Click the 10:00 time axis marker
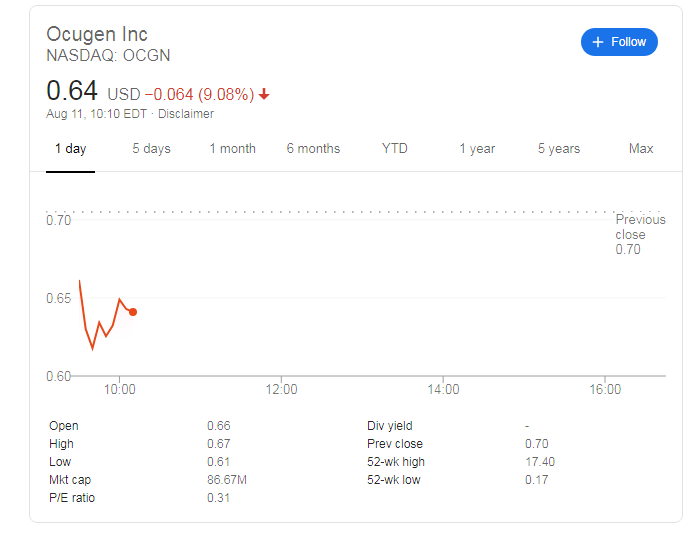This screenshot has width=699, height=533. pos(119,390)
